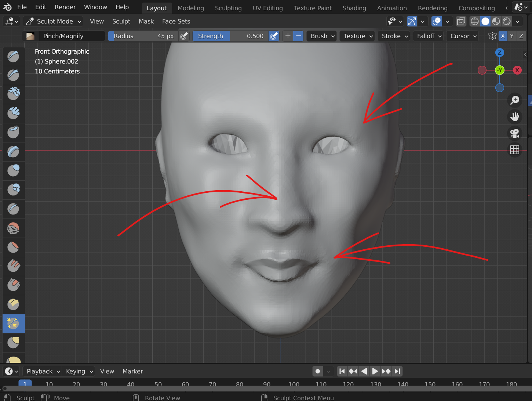Select the Crease brush tool
532x401 pixels.
coord(14,209)
